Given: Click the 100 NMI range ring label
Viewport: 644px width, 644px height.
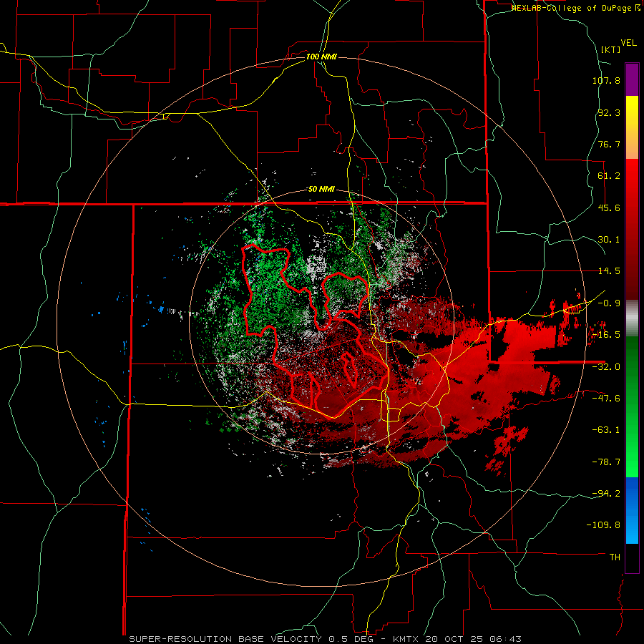Looking at the screenshot, I should tap(321, 57).
